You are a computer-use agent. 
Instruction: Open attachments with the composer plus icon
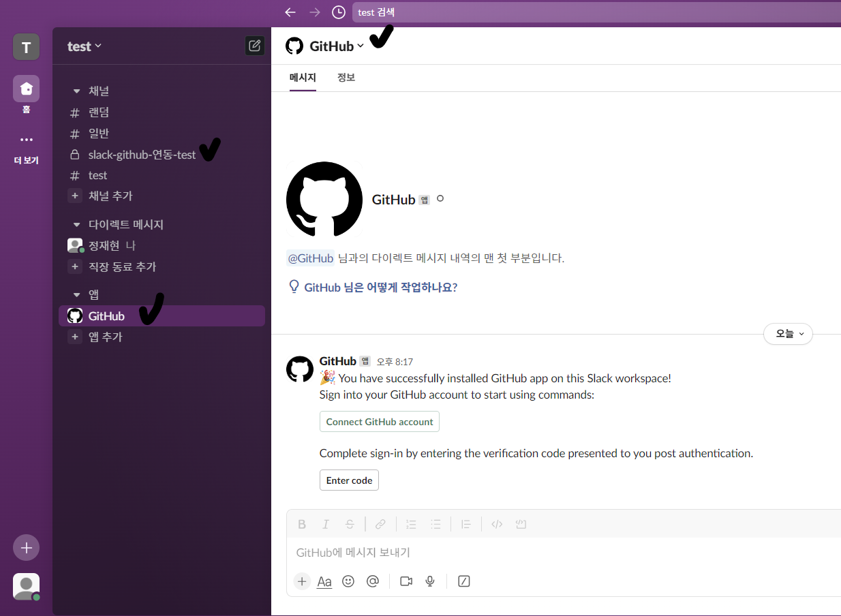pyautogui.click(x=302, y=581)
